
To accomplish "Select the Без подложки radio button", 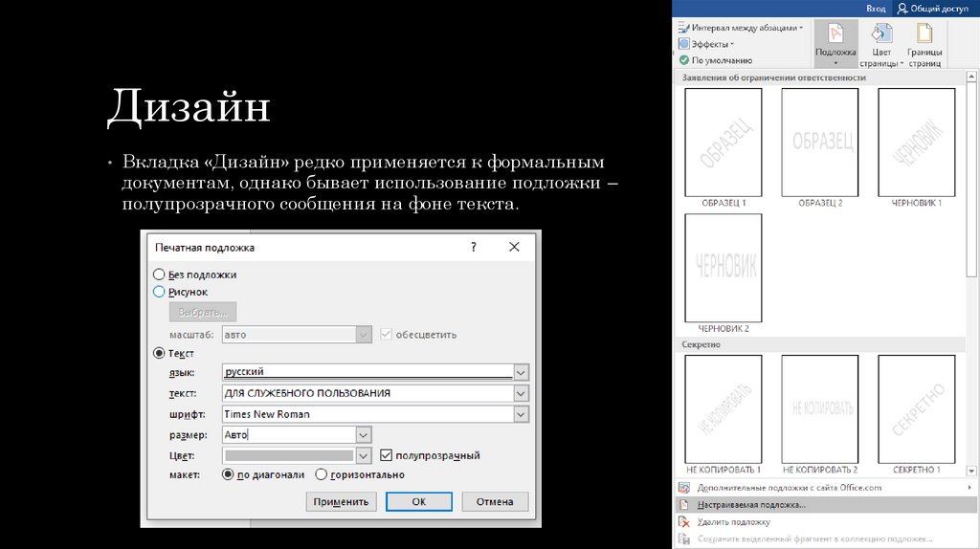I will click(x=159, y=274).
